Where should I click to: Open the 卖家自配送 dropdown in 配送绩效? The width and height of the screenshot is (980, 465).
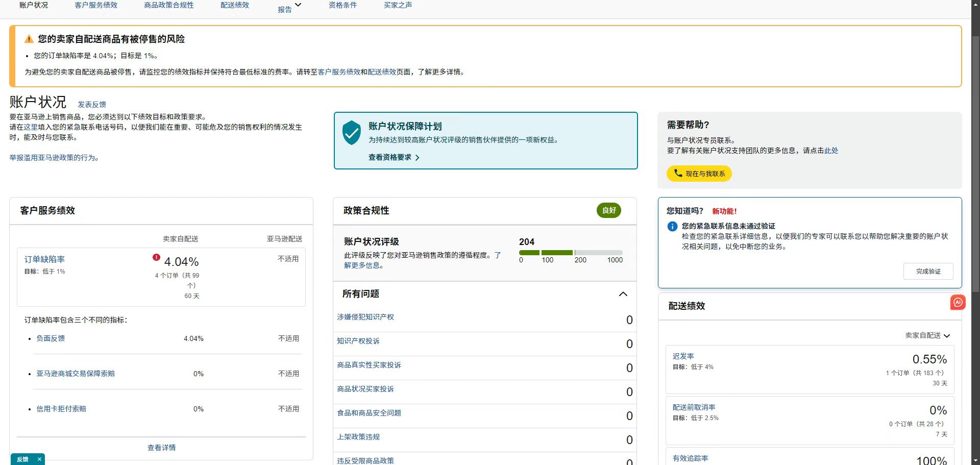tap(927, 335)
